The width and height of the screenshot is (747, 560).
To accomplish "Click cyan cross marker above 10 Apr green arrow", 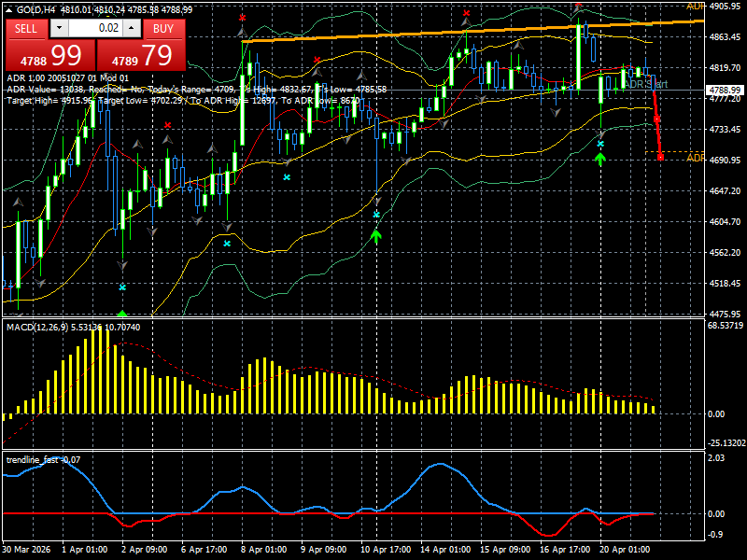I will pyautogui.click(x=376, y=215).
